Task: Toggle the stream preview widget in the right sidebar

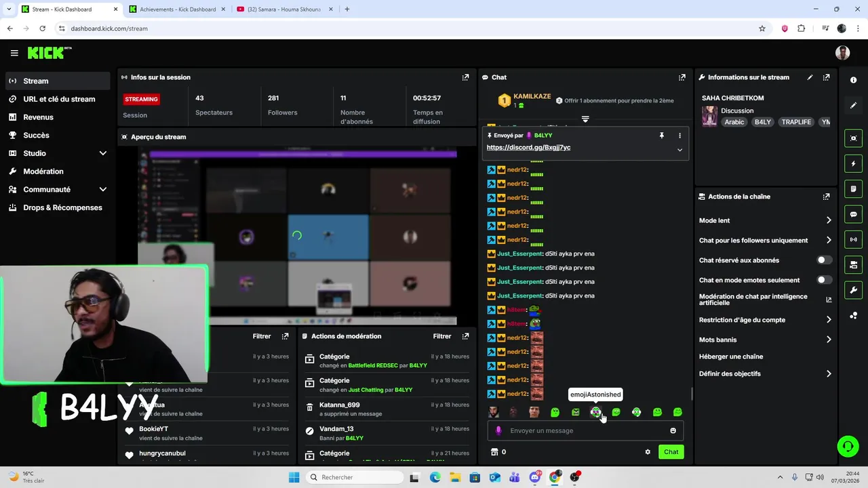Action: (x=853, y=138)
